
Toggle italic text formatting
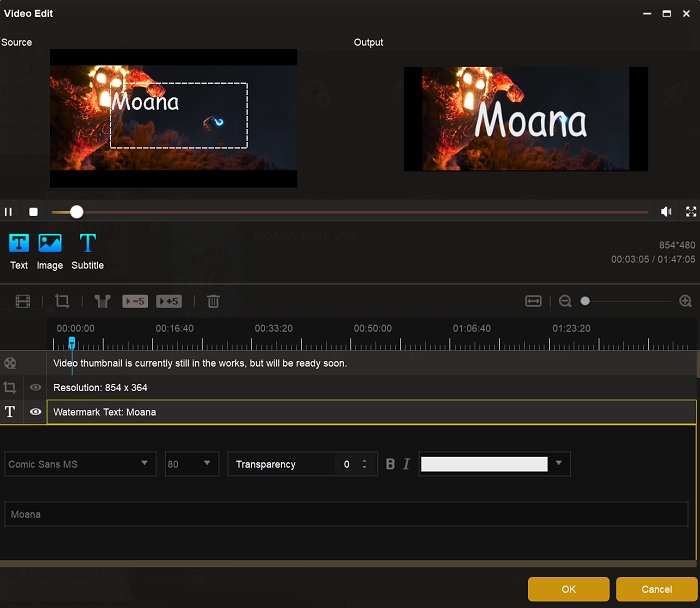[406, 464]
